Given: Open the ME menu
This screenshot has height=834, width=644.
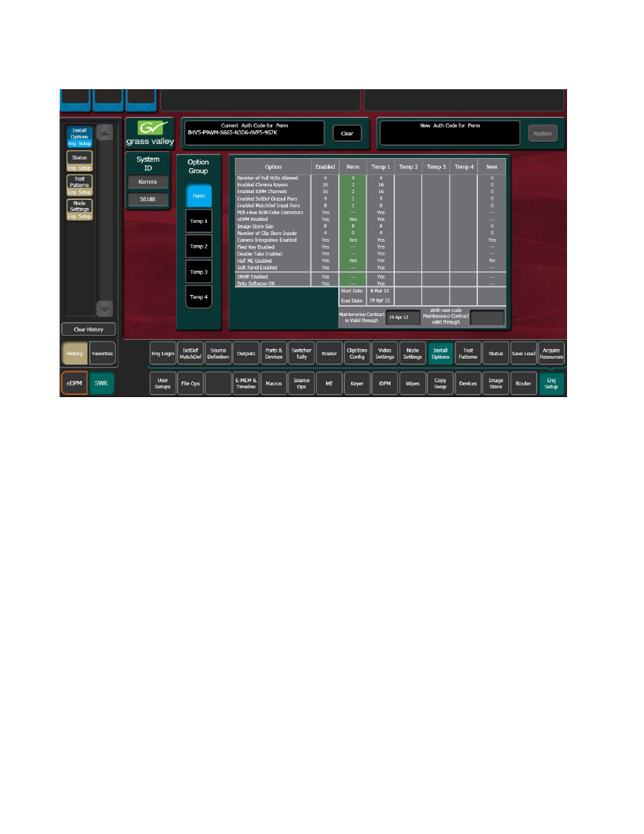Looking at the screenshot, I should point(329,383).
